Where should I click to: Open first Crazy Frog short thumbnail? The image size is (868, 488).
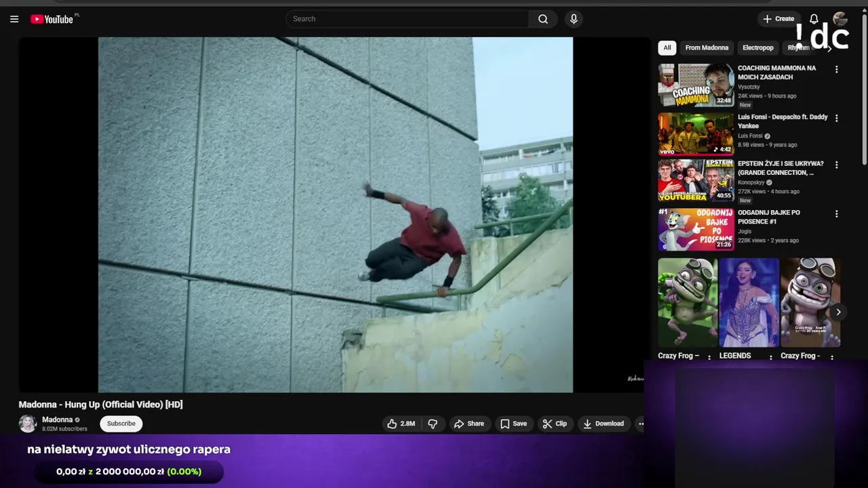pyautogui.click(x=688, y=302)
